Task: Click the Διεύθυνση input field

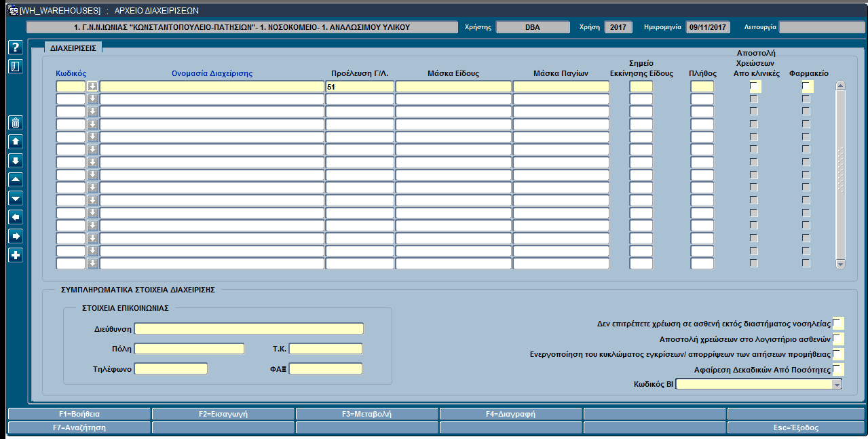Action: click(249, 329)
